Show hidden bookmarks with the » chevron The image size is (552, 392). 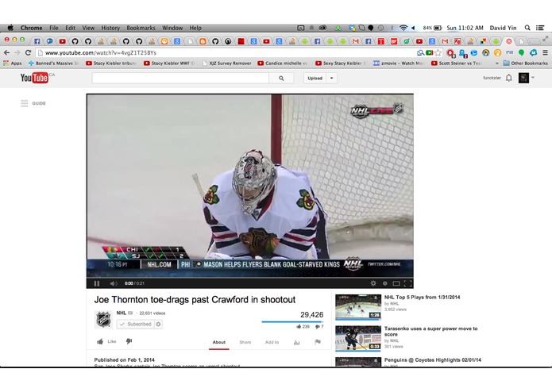coord(497,63)
